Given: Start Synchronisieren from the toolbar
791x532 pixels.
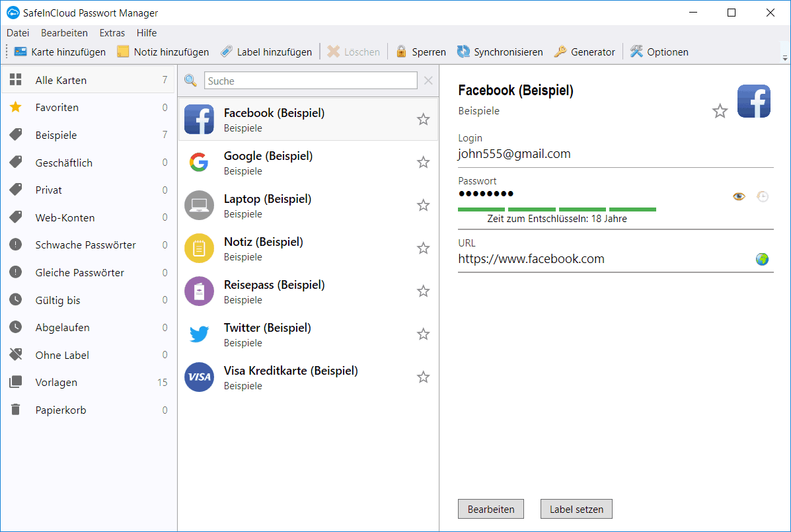Looking at the screenshot, I should pyautogui.click(x=500, y=52).
